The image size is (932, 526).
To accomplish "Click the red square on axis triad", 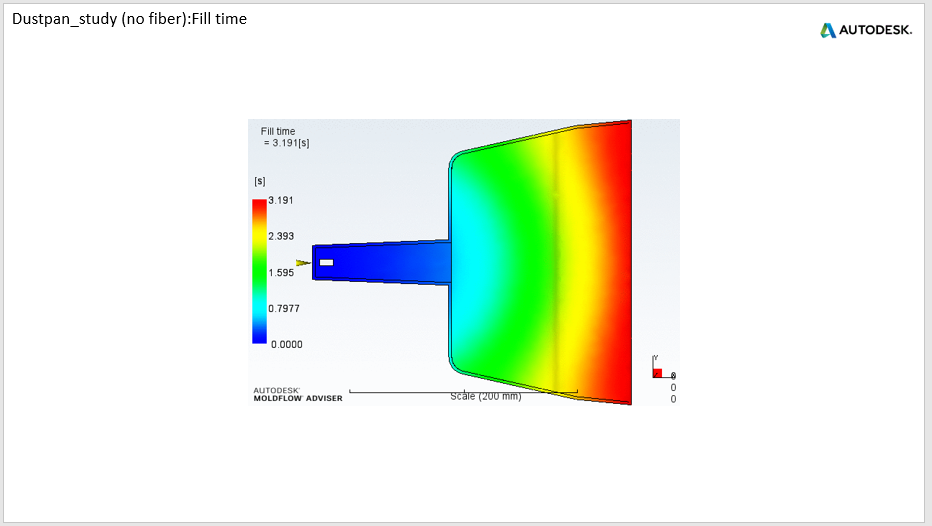I will point(657,373).
